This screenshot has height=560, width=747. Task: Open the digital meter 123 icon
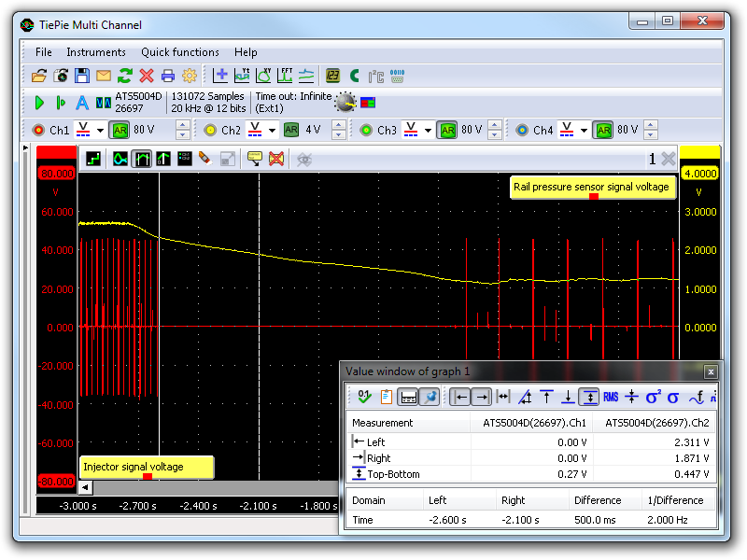pyautogui.click(x=332, y=76)
